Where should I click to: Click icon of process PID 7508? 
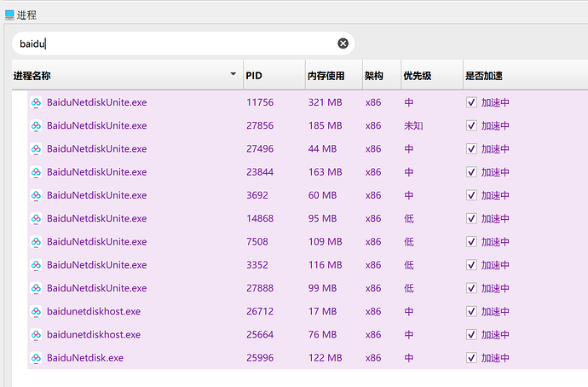point(36,242)
